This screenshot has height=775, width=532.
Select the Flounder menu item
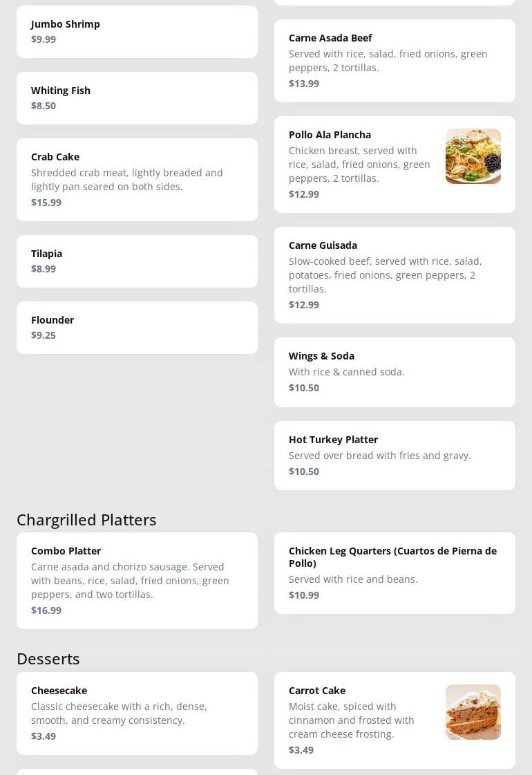click(137, 328)
